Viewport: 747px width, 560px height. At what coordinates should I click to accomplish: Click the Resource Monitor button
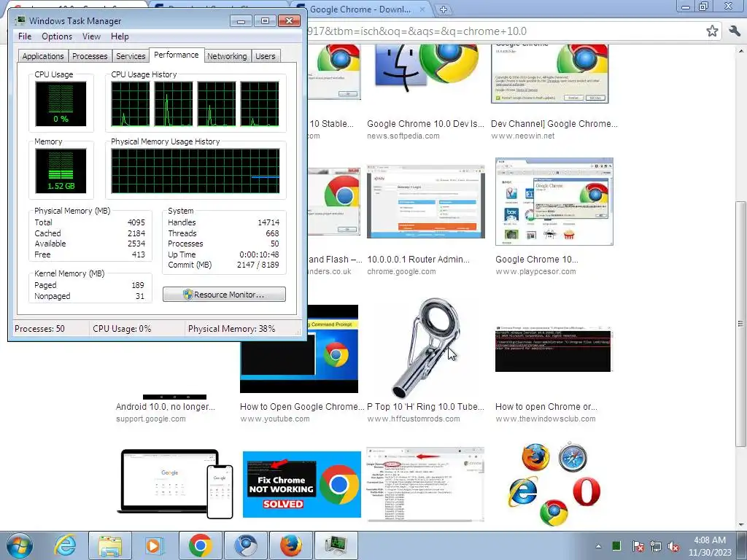(x=224, y=295)
